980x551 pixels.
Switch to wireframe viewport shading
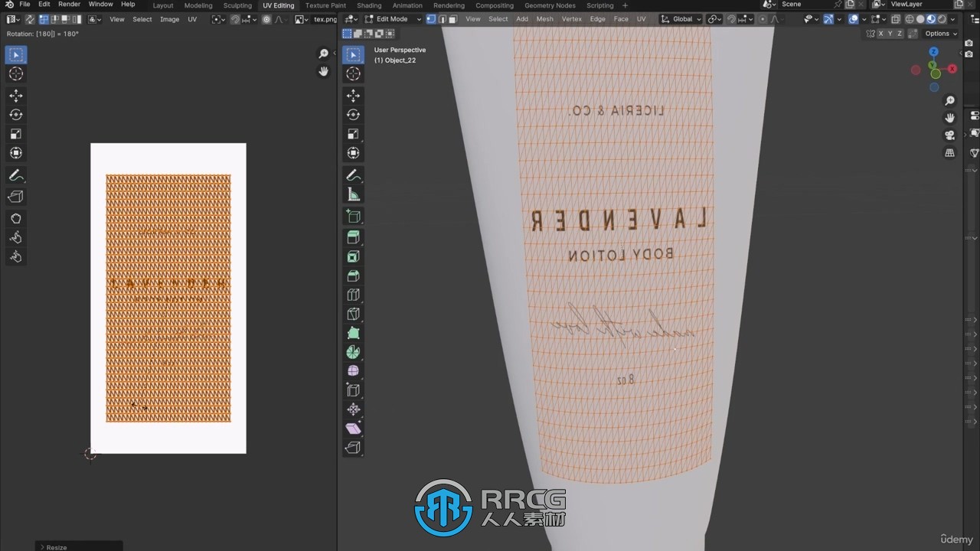(x=910, y=19)
